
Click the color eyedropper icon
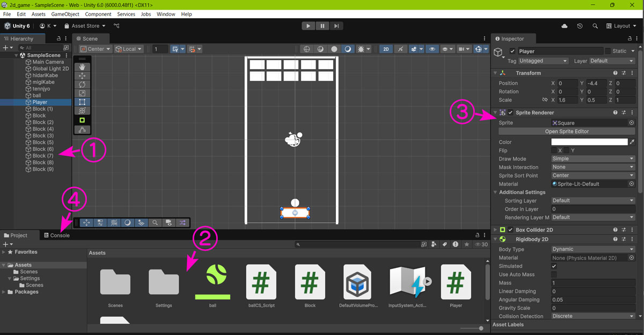(632, 142)
